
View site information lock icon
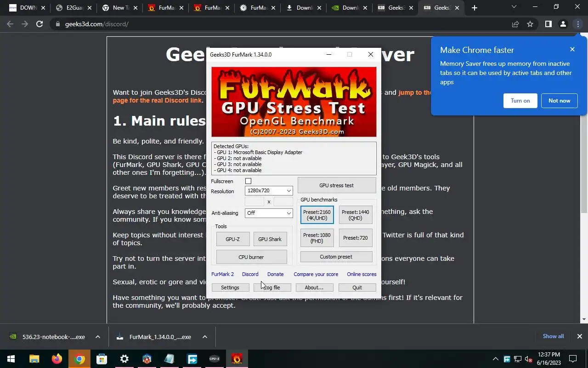click(58, 24)
